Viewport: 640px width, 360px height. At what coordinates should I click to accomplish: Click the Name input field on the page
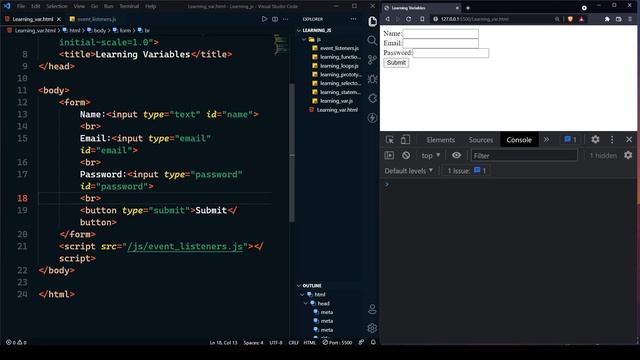coord(440,33)
